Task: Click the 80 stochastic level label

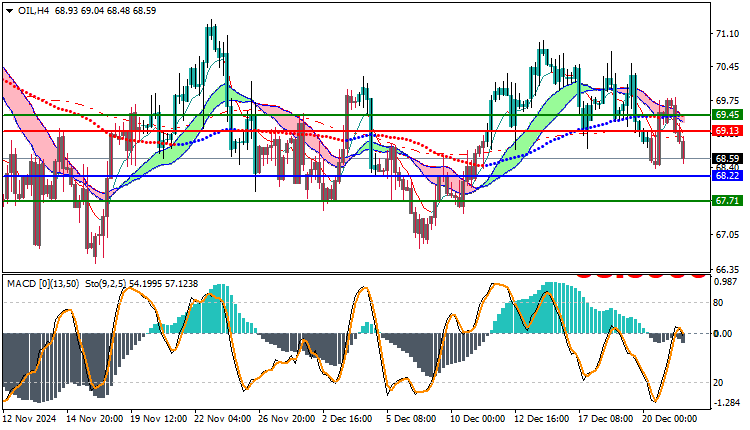Action: pyautogui.click(x=718, y=303)
